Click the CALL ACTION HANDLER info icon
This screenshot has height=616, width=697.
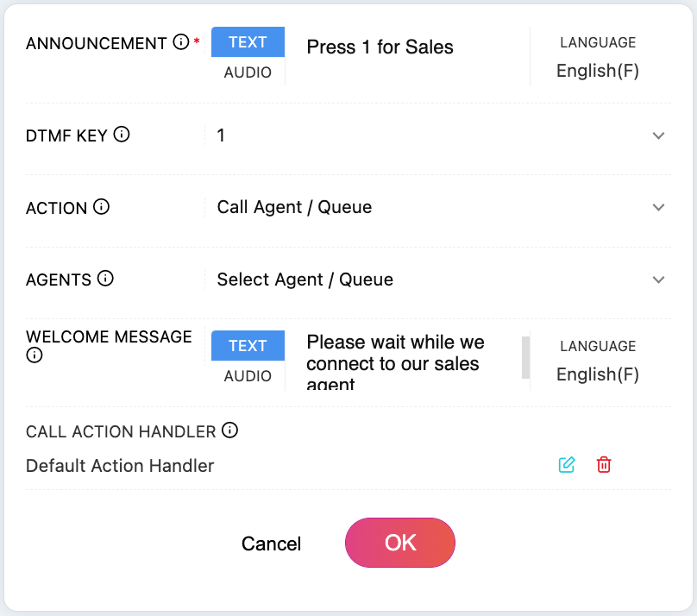pyautogui.click(x=229, y=431)
